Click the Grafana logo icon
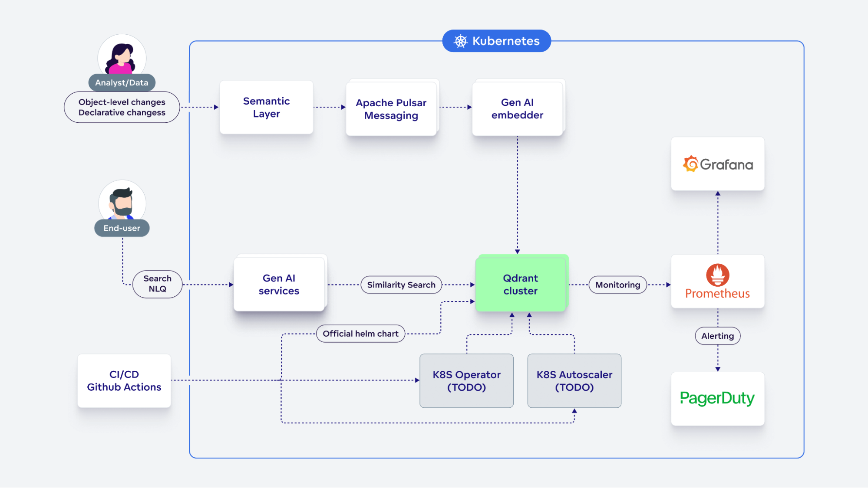 pyautogui.click(x=690, y=164)
